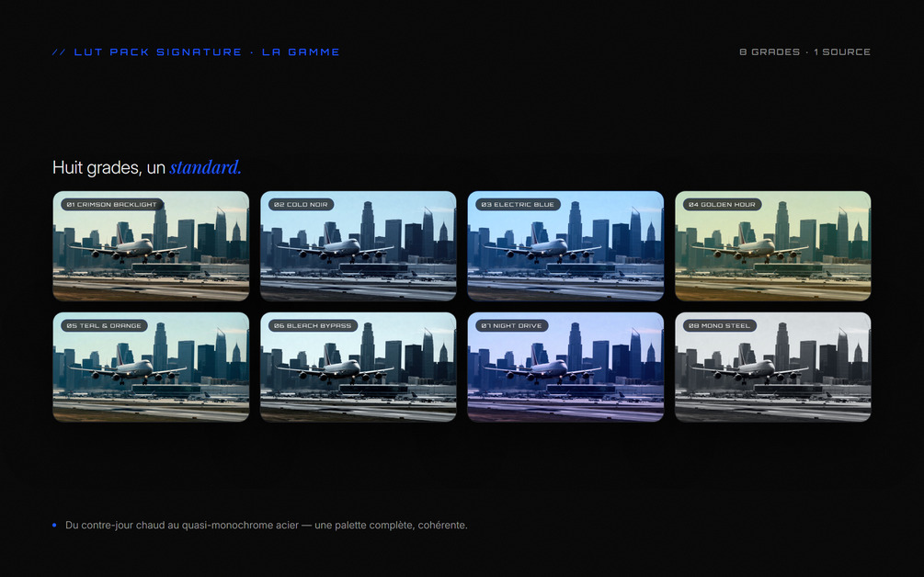Click the 08 MONO STEEL label badge

point(720,325)
